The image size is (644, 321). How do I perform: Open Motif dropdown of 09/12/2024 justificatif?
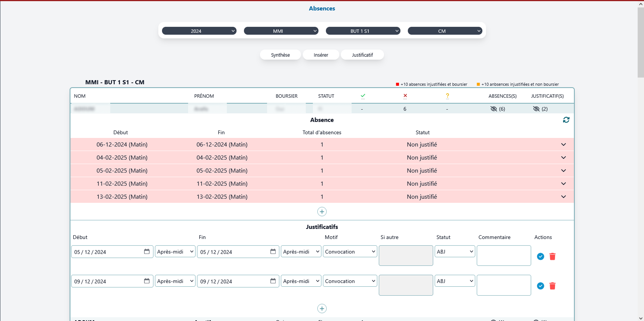point(350,281)
